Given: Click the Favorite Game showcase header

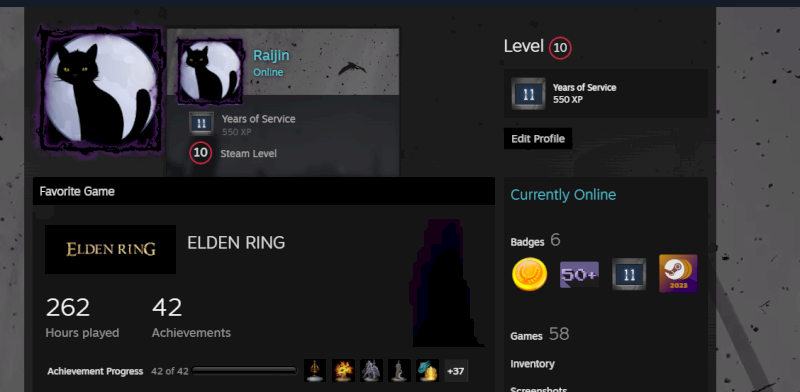Looking at the screenshot, I should pyautogui.click(x=264, y=191).
